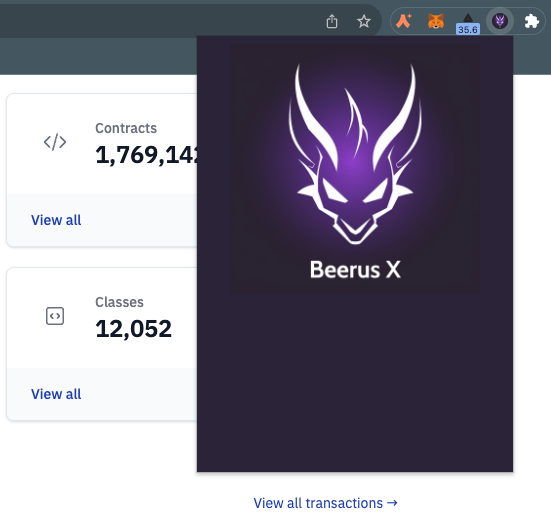Click the share page icon in address bar
Image resolution: width=551 pixels, height=519 pixels.
[332, 21]
